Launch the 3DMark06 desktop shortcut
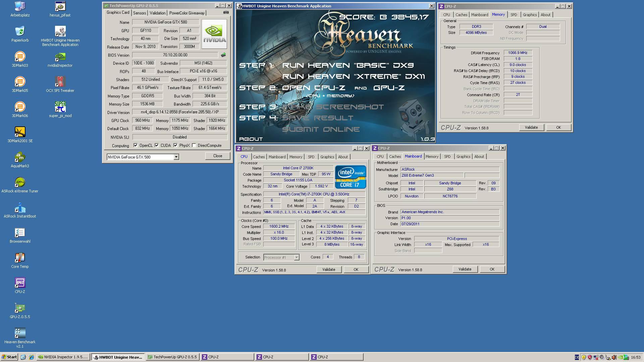Screen dimensions: 644x362 tap(20, 110)
